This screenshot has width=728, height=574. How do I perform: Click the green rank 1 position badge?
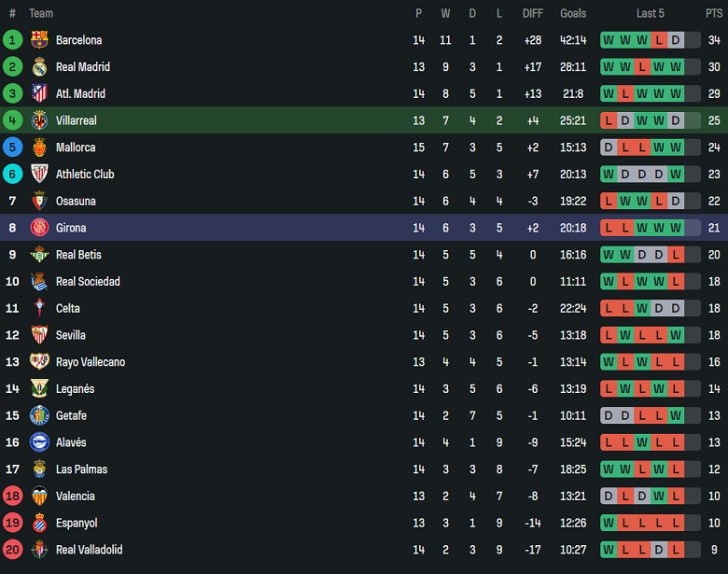click(x=12, y=40)
